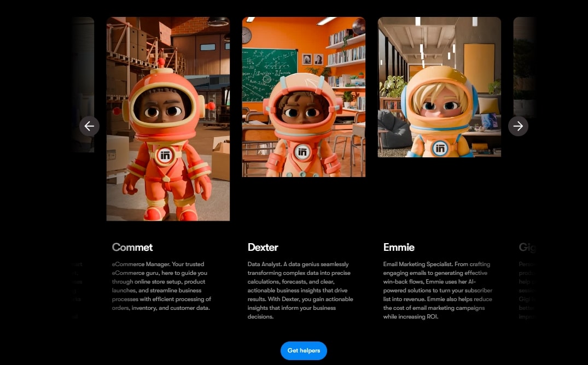Click the Commet name heading
Screen dimensions: 588x365
point(132,247)
